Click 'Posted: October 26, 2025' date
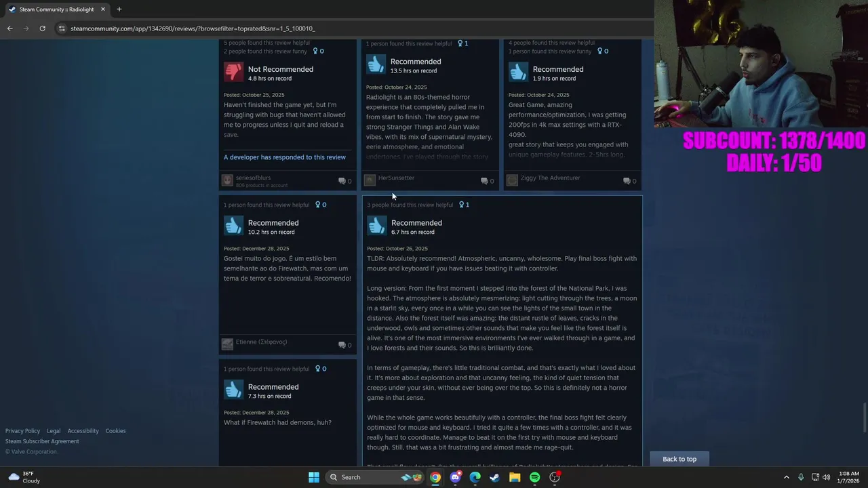Screen dimensions: 868x488 point(397,249)
